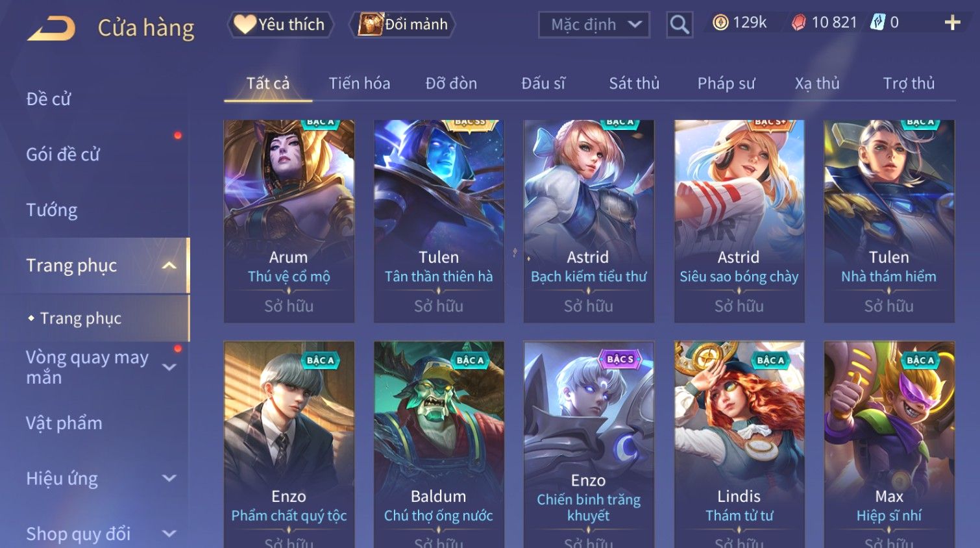
Task: Open Gói đề cử sidebar entry
Action: tap(63, 155)
